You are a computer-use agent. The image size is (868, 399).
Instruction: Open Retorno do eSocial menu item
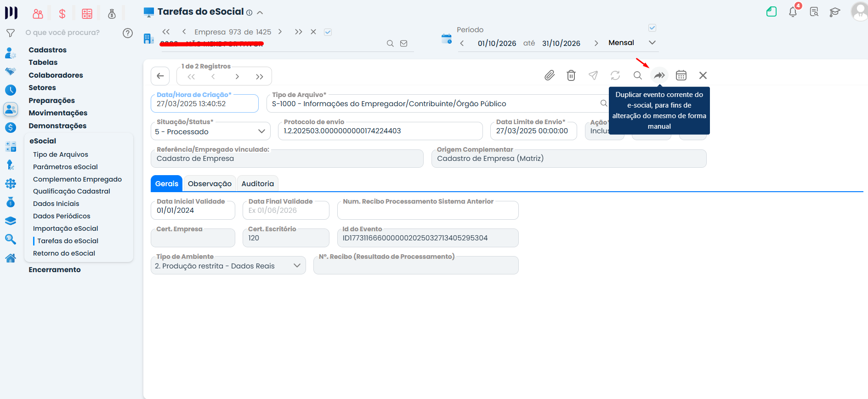point(64,253)
